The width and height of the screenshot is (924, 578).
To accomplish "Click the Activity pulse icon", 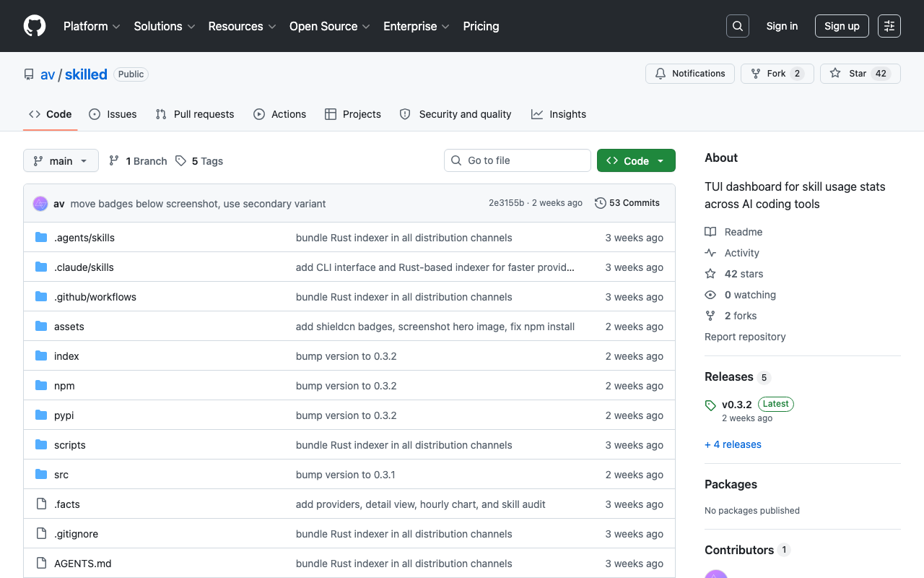I will click(x=710, y=253).
